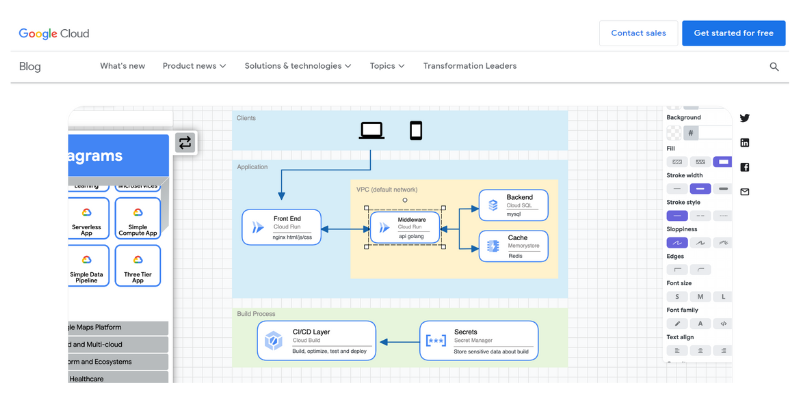Click the Cloud SQL icon in Backend
Image resolution: width=800 pixels, height=400 pixels.
click(493, 205)
